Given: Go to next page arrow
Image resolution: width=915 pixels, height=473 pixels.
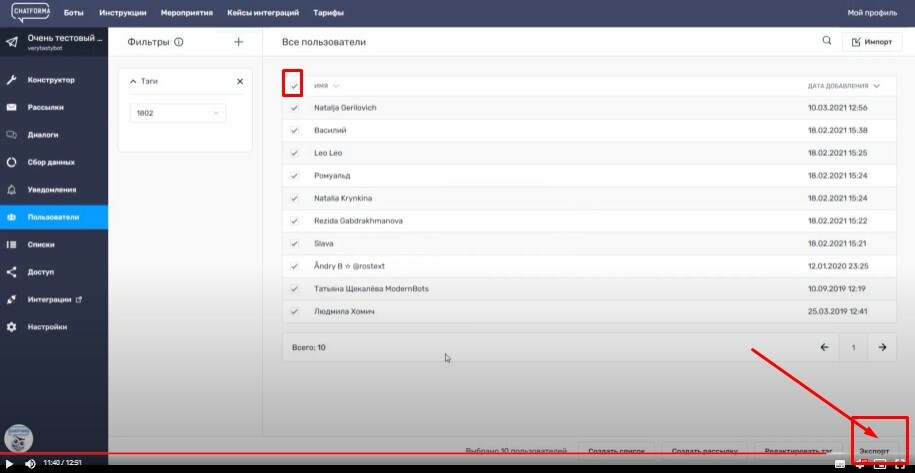Looking at the screenshot, I should [x=882, y=347].
